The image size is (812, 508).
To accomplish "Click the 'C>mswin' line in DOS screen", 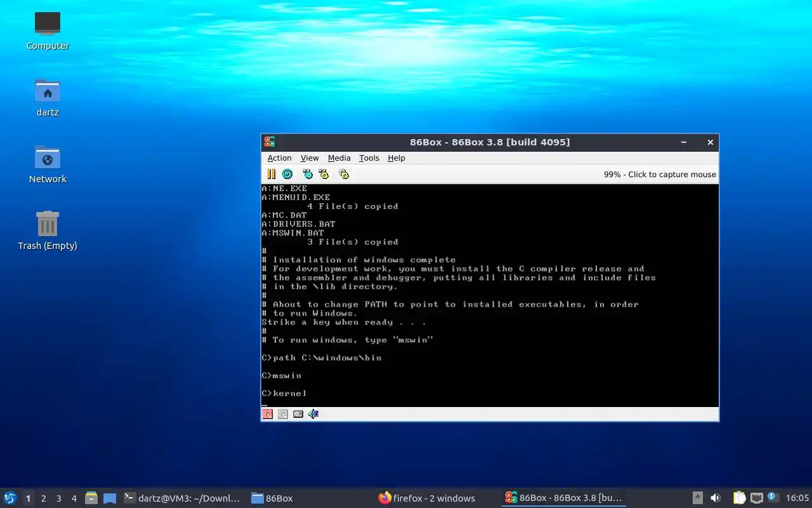I will [x=282, y=375].
